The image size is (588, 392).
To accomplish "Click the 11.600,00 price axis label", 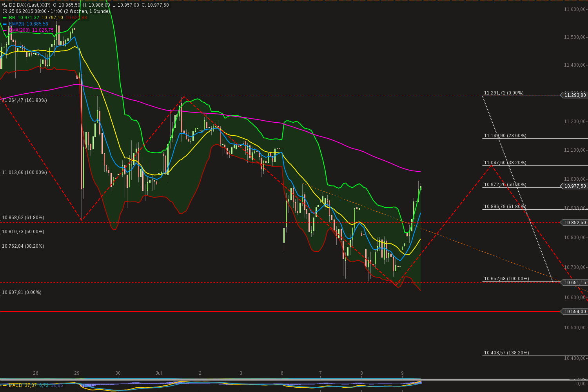I will [x=575, y=9].
